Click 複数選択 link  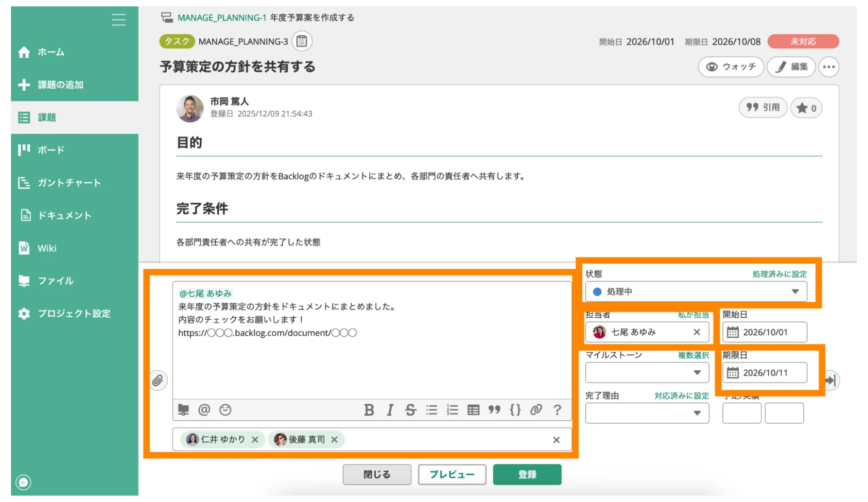(693, 355)
